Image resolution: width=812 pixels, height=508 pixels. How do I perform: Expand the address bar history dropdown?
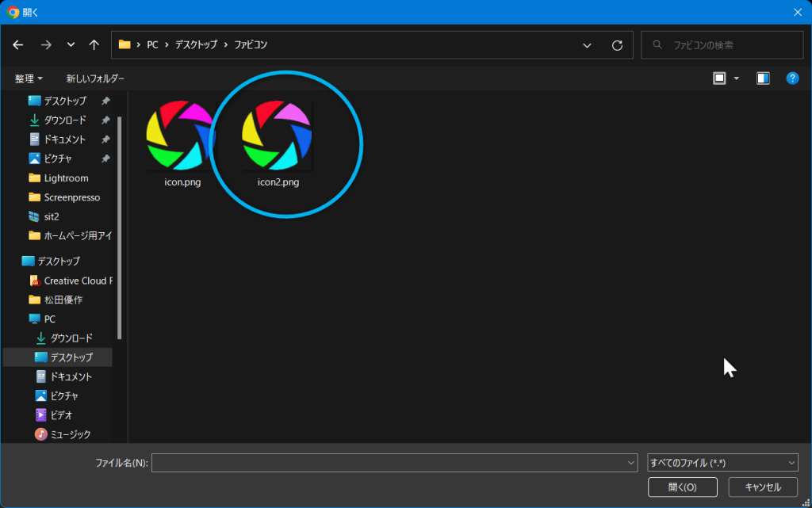(587, 45)
